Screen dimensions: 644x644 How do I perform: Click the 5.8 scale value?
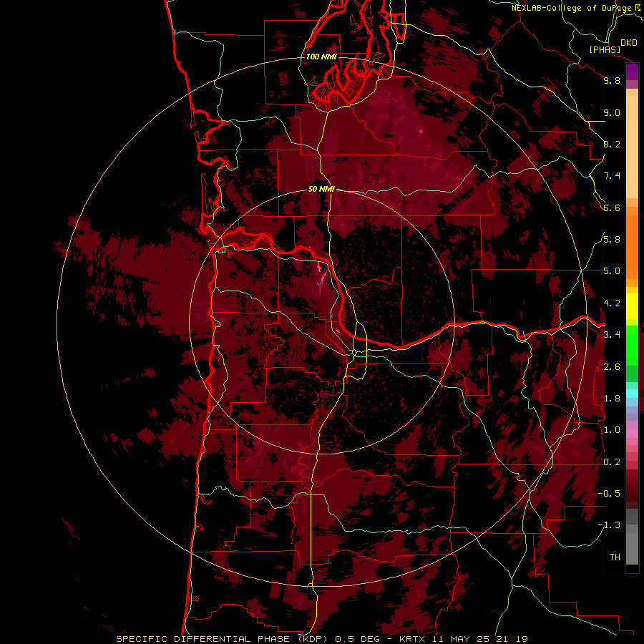(612, 240)
